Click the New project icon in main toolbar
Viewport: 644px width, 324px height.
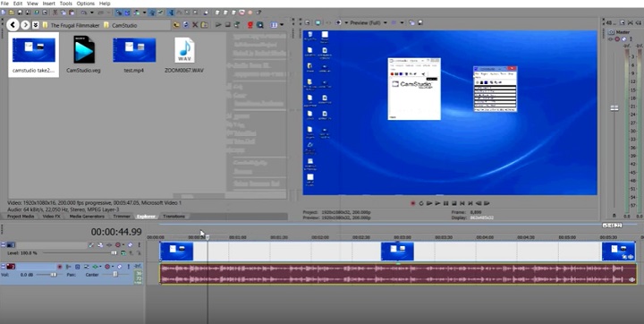[x=3, y=13]
